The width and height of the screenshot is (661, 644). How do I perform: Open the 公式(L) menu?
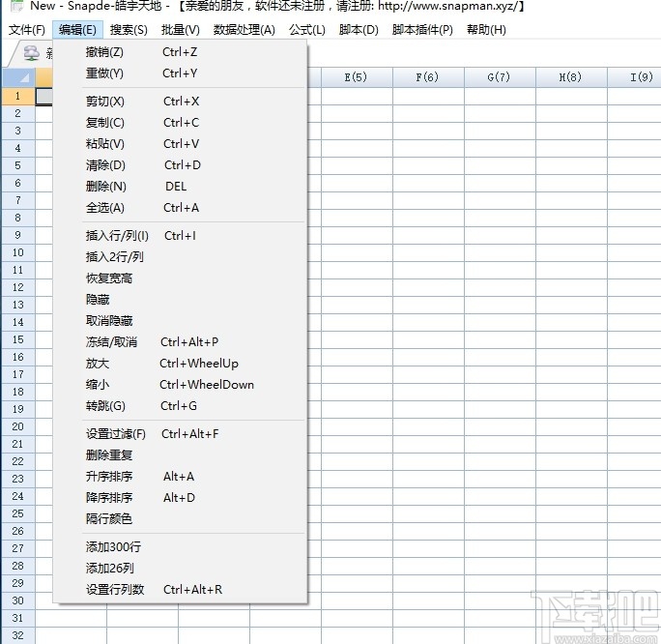(x=307, y=30)
